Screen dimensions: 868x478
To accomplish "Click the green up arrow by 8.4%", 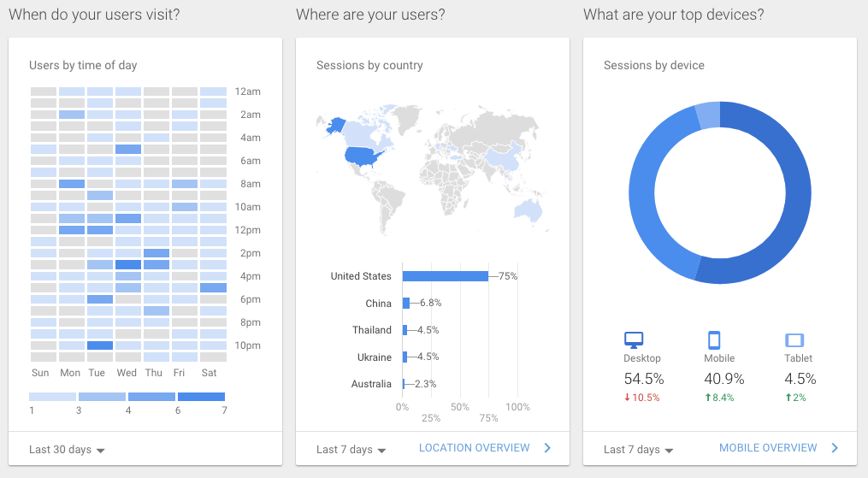I will tap(707, 398).
